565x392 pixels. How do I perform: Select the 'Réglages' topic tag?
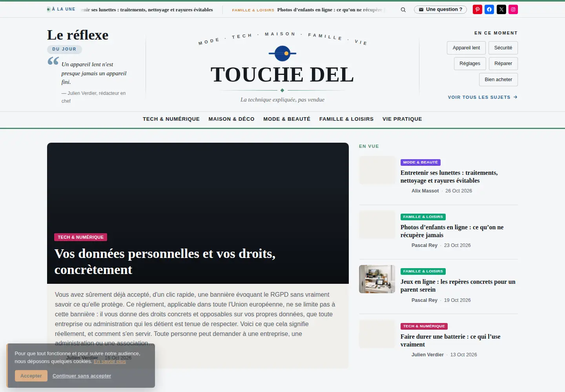click(470, 64)
